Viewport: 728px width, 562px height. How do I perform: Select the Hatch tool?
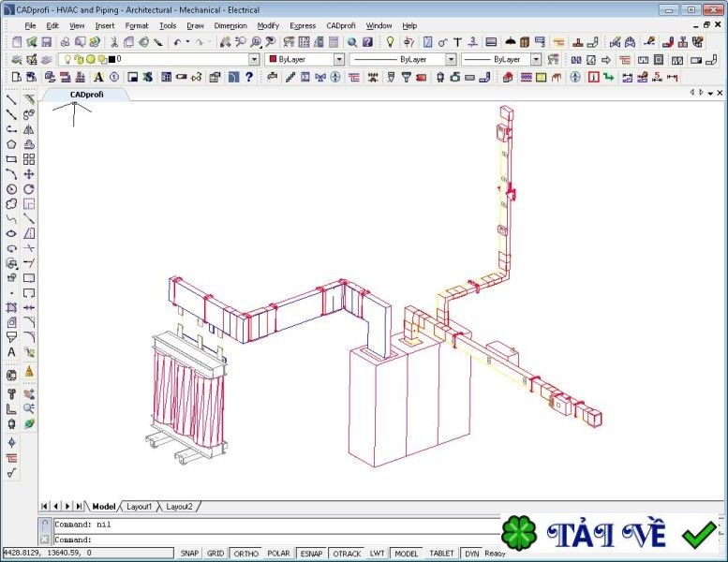(x=11, y=307)
